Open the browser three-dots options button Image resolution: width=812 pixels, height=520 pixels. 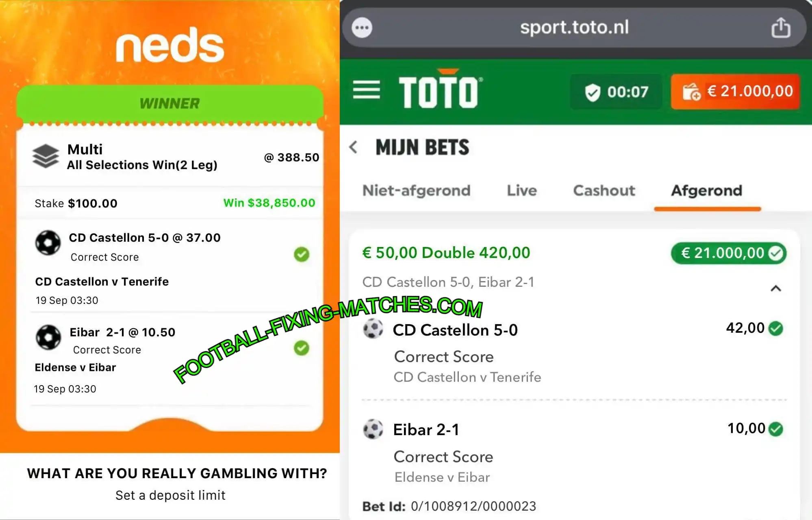tap(362, 28)
